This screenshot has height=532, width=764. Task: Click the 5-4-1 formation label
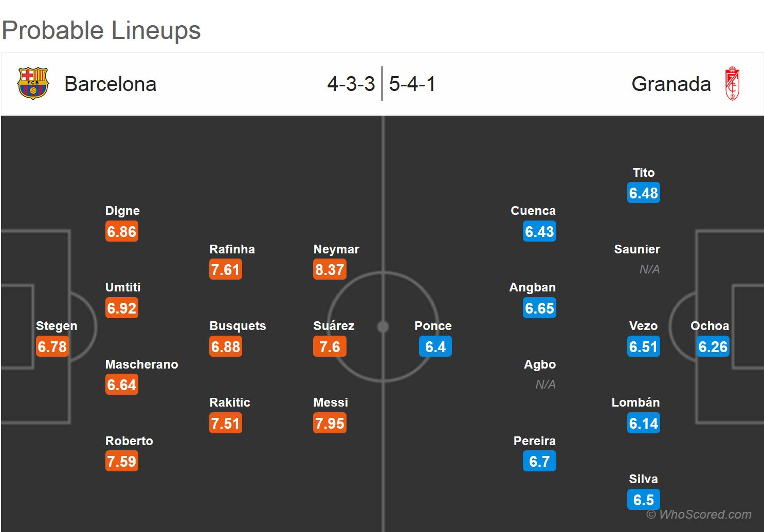[412, 84]
